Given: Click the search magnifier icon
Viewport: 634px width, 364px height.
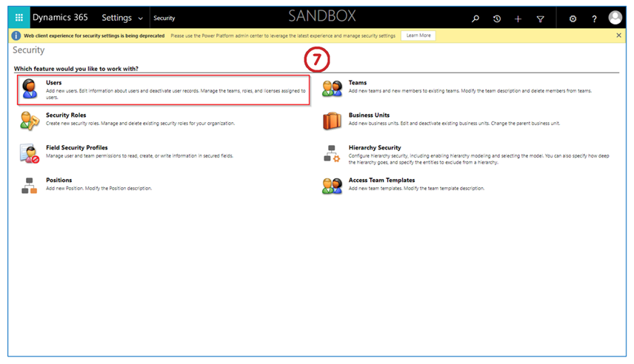Looking at the screenshot, I should 475,18.
